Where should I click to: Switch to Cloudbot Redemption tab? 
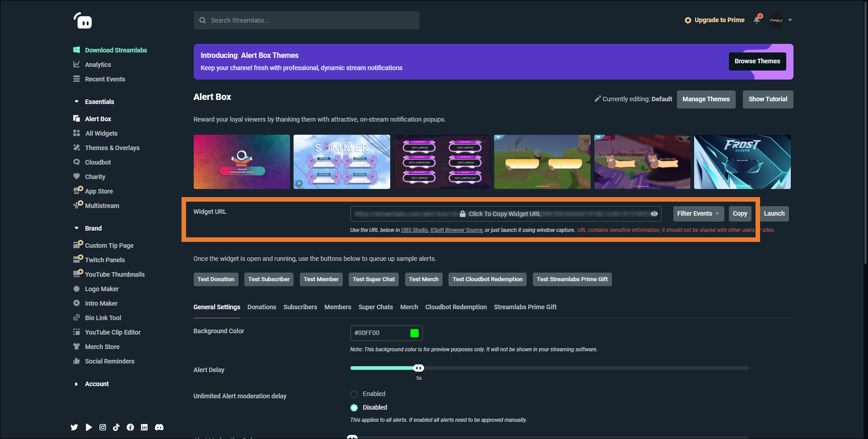click(x=456, y=307)
